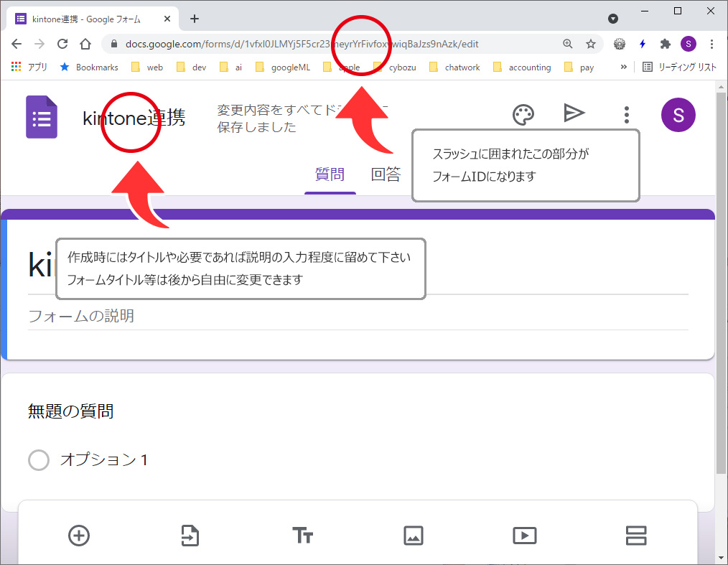
Task: Open the three-dot more options menu in Forms
Action: (x=627, y=115)
